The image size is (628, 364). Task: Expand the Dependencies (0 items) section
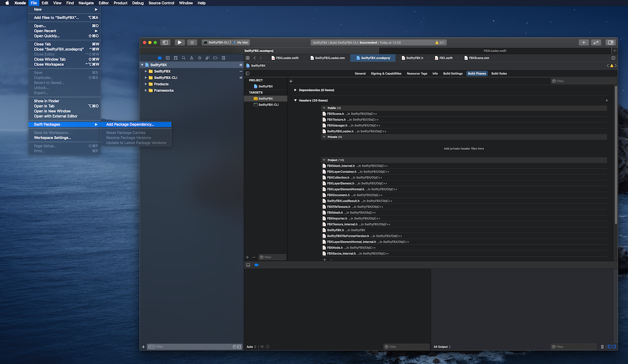(295, 90)
